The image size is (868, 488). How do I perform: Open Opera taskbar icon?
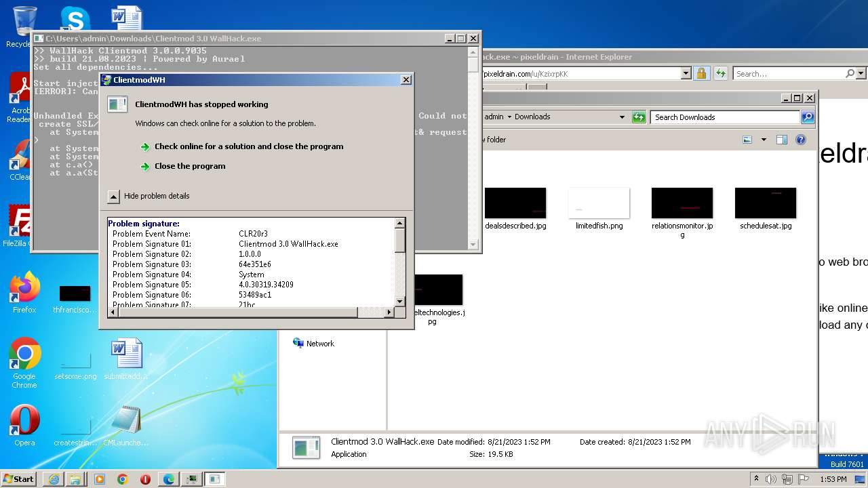(x=145, y=479)
